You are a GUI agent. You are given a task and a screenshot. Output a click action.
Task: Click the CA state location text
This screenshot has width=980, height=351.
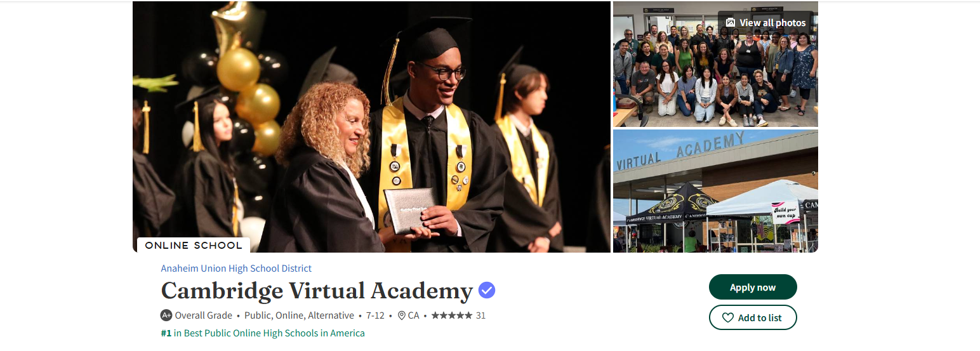(413, 315)
